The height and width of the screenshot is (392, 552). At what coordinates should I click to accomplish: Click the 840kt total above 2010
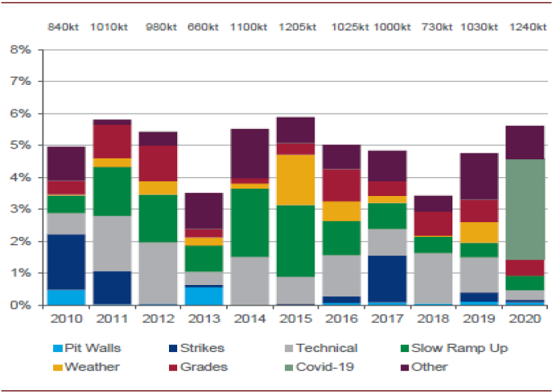64,27
